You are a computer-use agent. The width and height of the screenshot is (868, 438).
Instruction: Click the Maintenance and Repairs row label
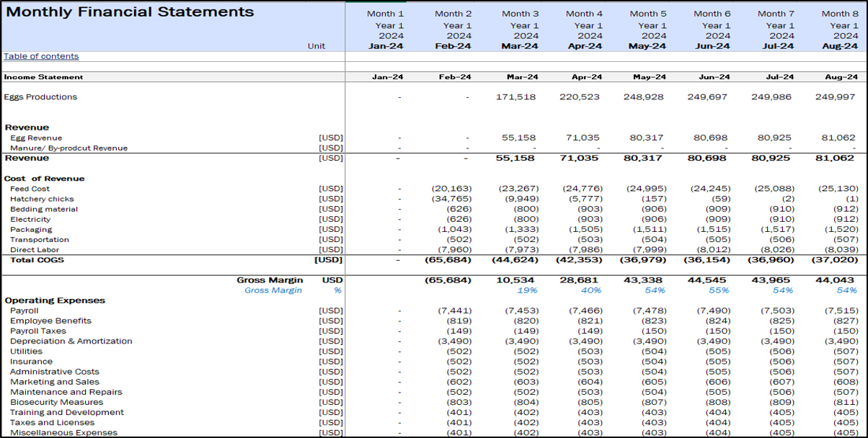(x=66, y=393)
